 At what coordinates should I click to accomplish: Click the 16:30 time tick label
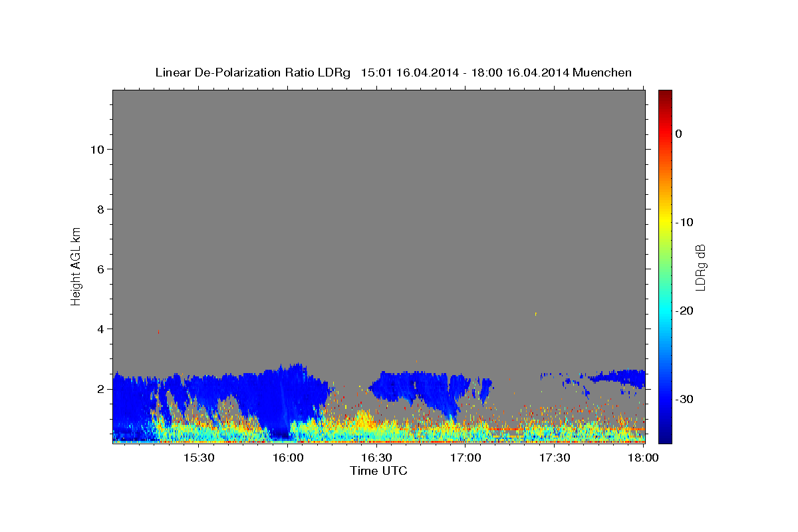[x=377, y=458]
